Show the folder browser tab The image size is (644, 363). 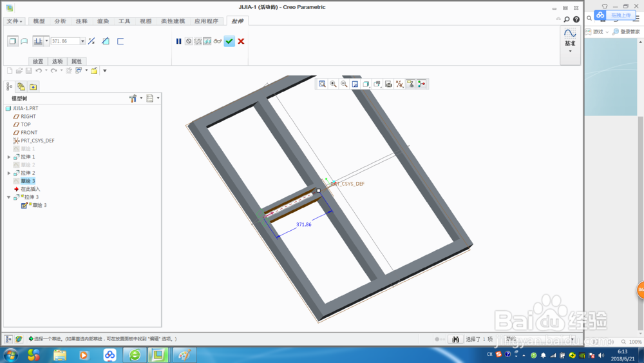coord(21,87)
